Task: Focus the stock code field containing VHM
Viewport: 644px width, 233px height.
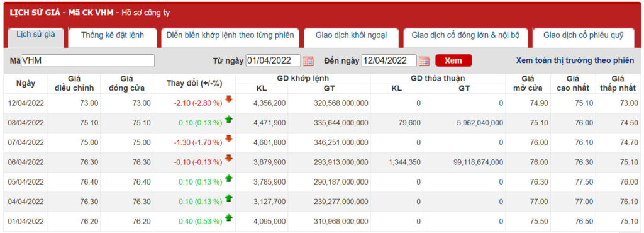Action: click(x=88, y=61)
